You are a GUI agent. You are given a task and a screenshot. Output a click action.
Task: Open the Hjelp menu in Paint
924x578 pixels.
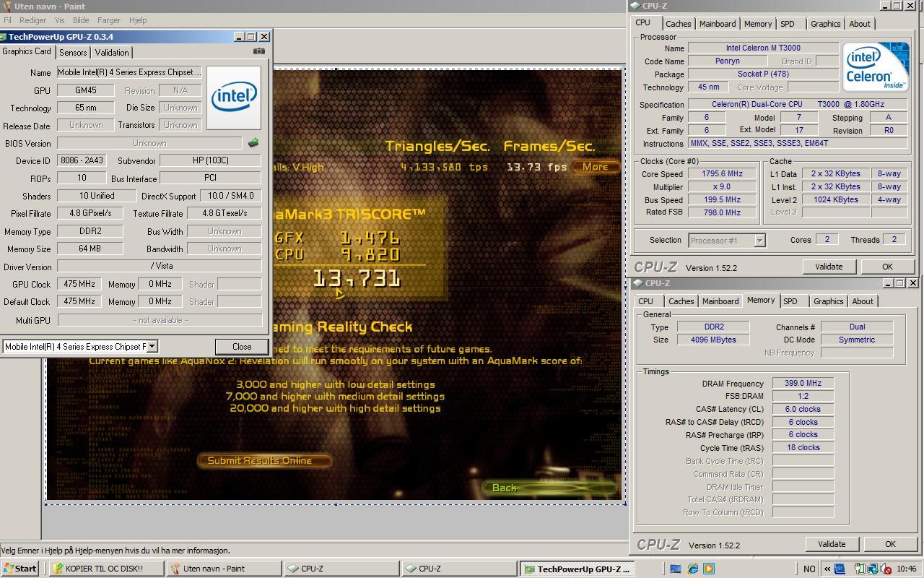point(137,20)
